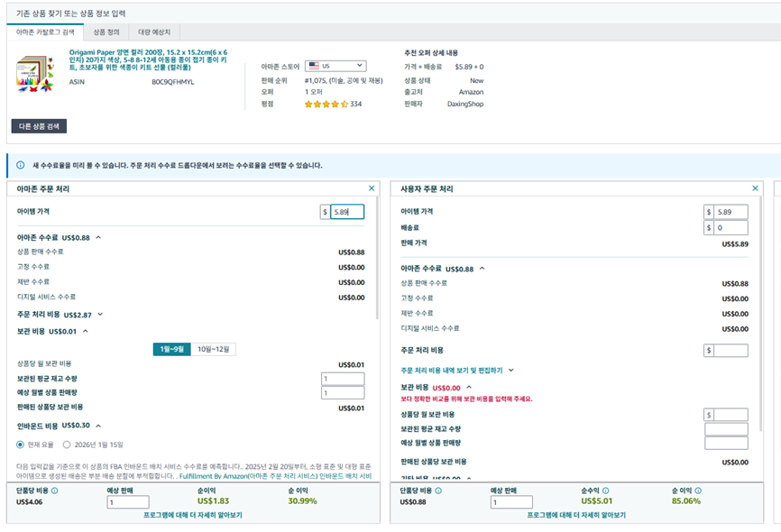Expand 주문 처리 비용 내역 보기 및 편집하기

click(456, 371)
